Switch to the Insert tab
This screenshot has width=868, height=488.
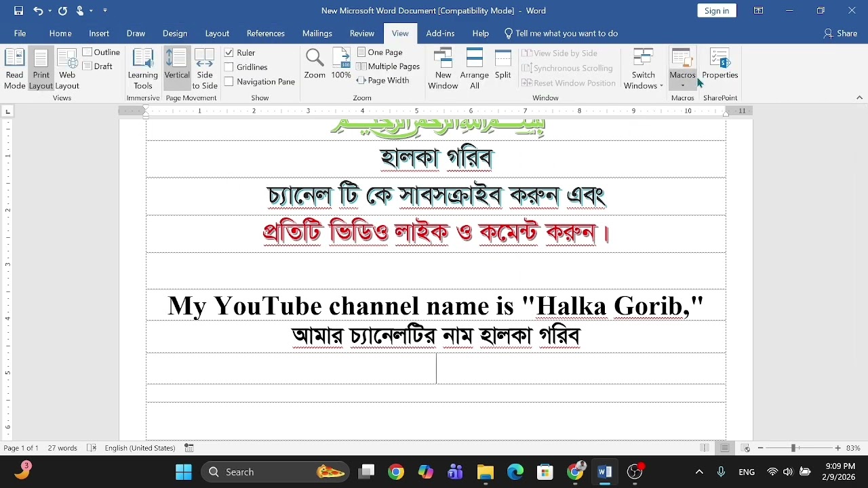pyautogui.click(x=99, y=33)
